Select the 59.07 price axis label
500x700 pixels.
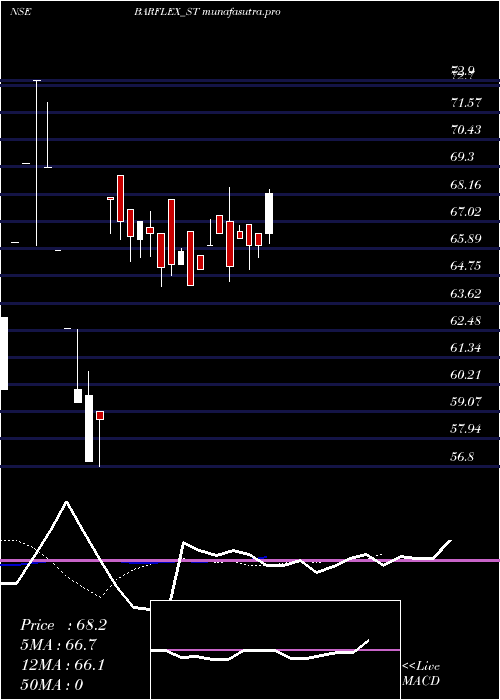click(466, 402)
